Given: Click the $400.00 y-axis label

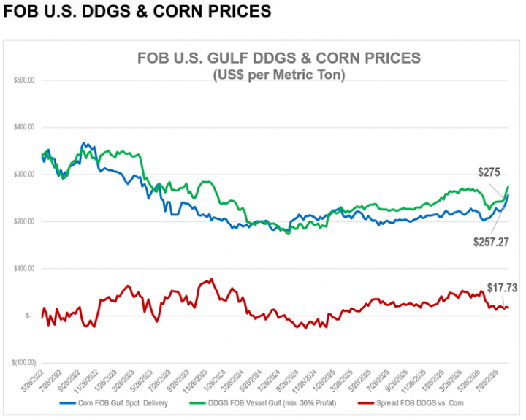Looking at the screenshot, I should coord(24,127).
